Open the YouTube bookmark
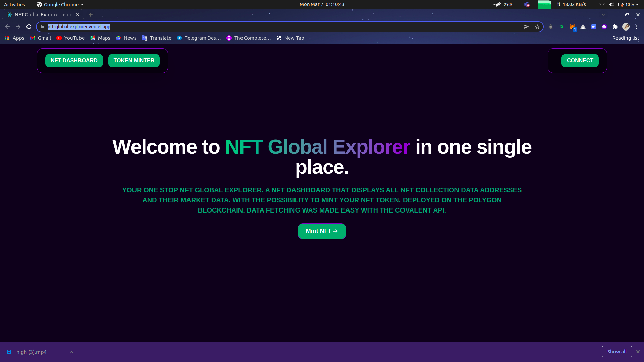Screen dimensions: 644x362 (70, 38)
